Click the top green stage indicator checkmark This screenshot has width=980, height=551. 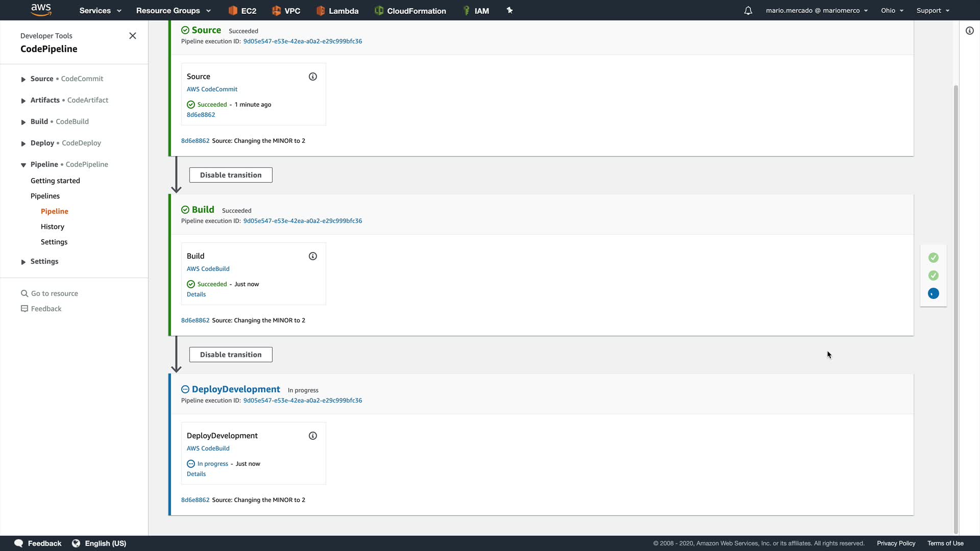coord(933,258)
